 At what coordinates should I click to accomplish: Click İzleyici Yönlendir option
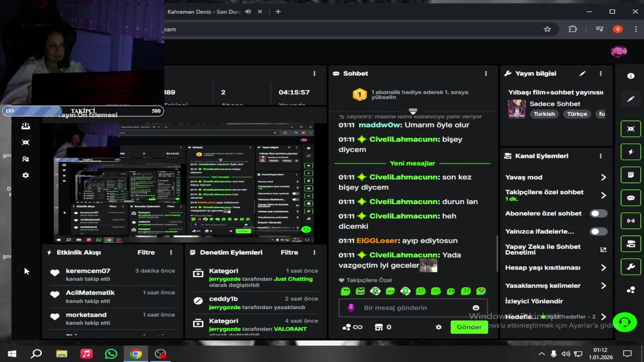534,301
